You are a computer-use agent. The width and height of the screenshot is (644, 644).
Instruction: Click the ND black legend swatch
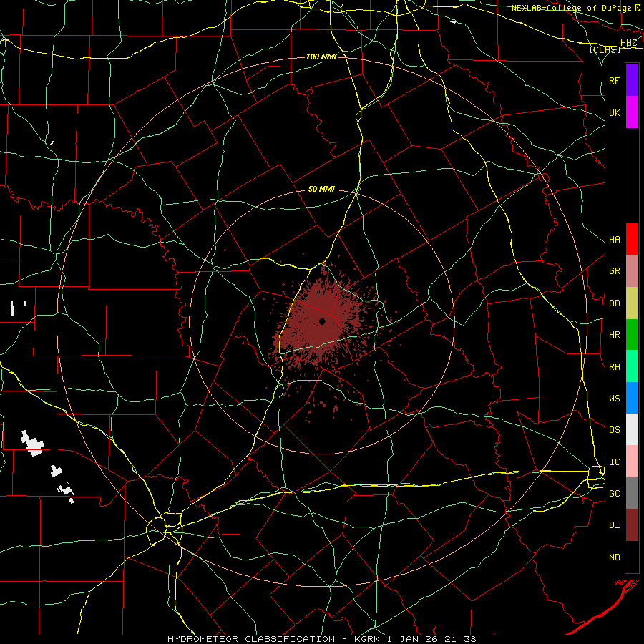(x=632, y=557)
